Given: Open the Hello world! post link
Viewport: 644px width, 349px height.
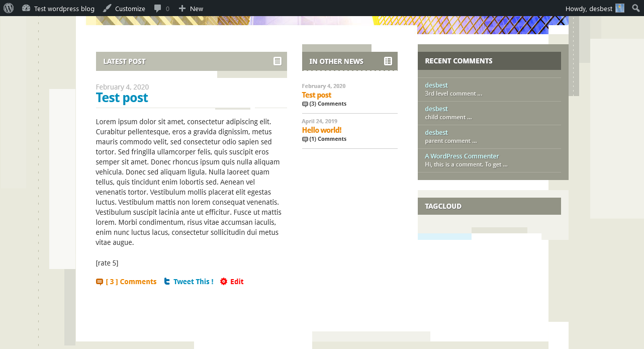Looking at the screenshot, I should pos(322,130).
